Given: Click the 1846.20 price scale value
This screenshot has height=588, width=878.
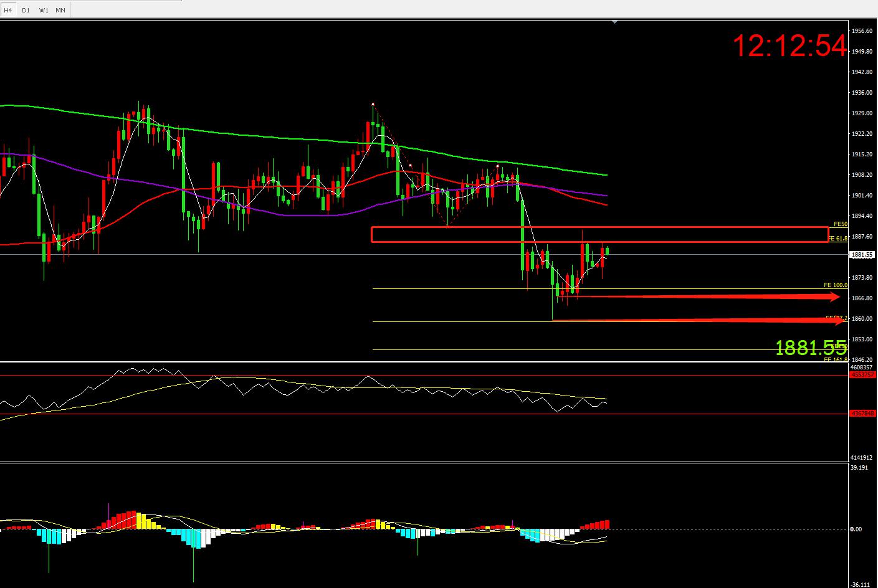Looking at the screenshot, I should tap(861, 359).
